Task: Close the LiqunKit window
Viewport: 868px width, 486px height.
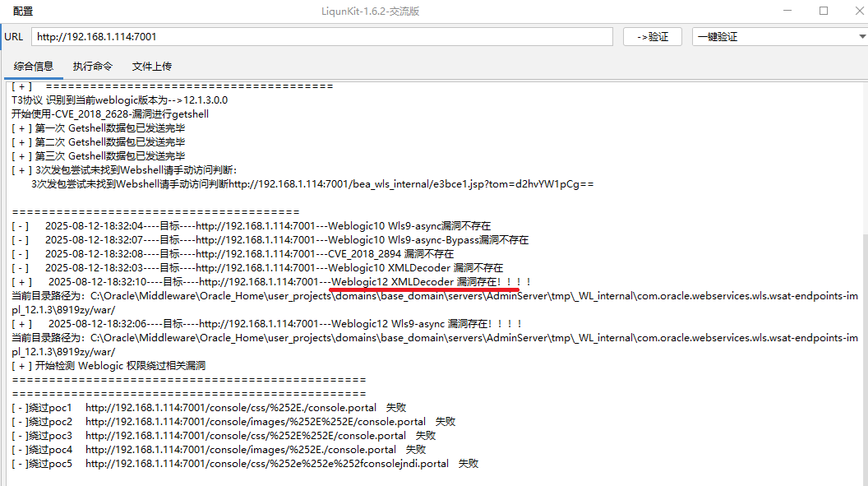Action: (859, 11)
